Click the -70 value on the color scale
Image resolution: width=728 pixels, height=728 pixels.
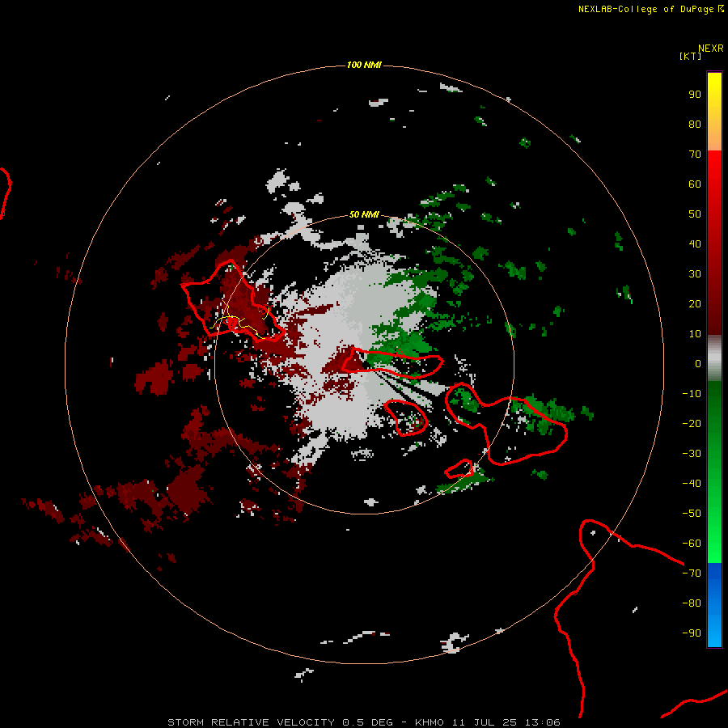[x=692, y=574]
